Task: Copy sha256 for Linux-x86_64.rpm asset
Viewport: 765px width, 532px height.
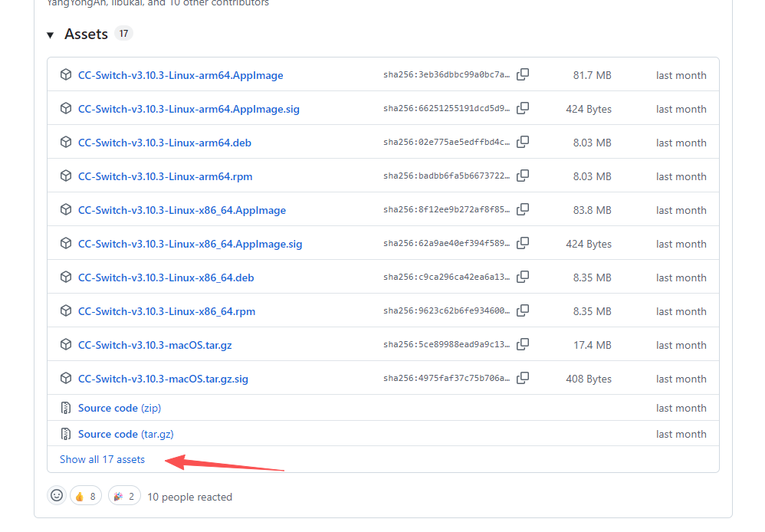Action: [x=523, y=310]
